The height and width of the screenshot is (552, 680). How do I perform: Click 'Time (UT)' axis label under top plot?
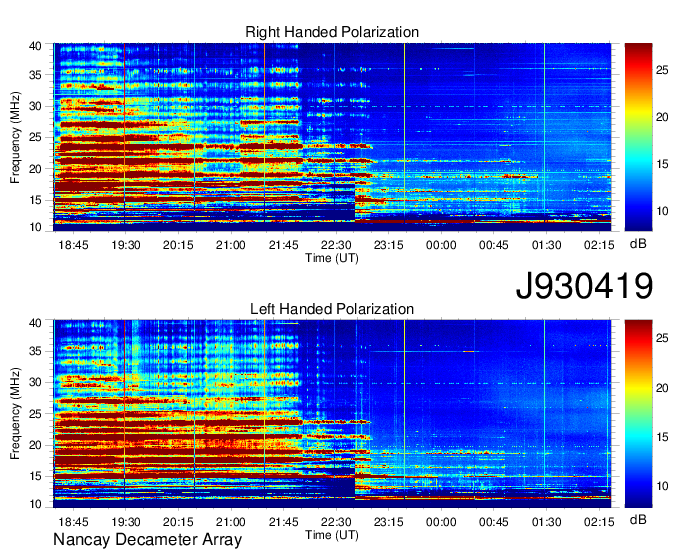332,258
